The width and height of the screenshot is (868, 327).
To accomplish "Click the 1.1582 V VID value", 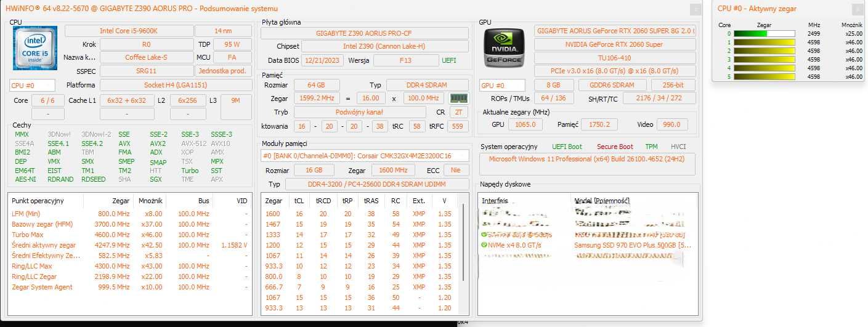I will (x=234, y=245).
